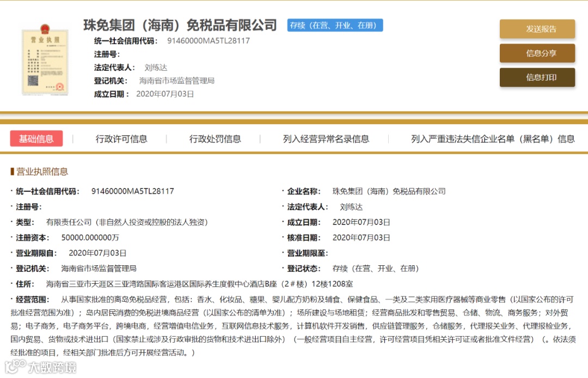The height and width of the screenshot is (378, 588).
Task: Click the 核准日期 value 2020年07月03日
Action: (361, 238)
